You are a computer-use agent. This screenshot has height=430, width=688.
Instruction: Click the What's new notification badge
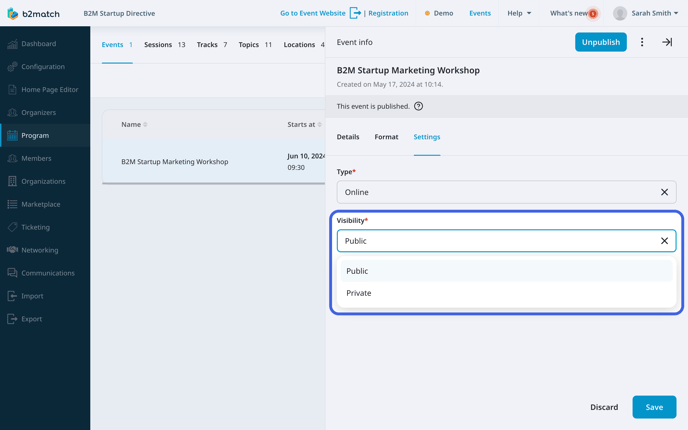click(593, 14)
